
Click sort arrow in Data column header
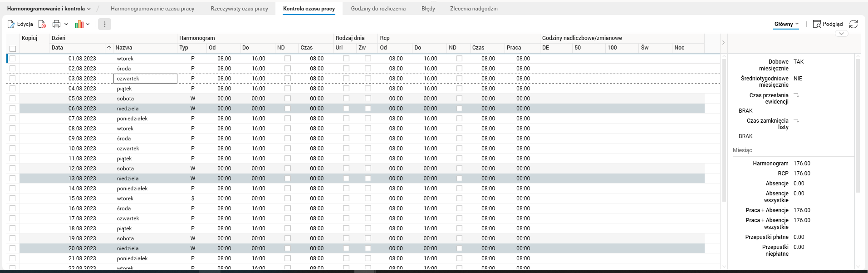coord(109,48)
